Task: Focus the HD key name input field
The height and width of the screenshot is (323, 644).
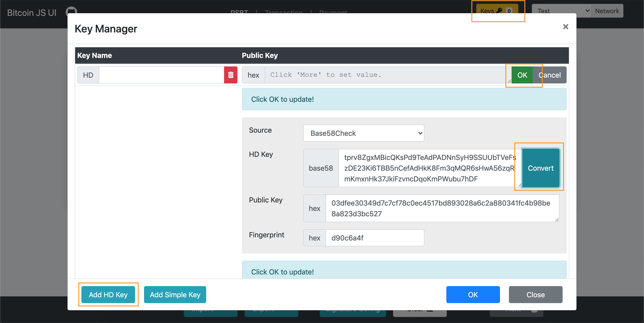Action: (161, 75)
